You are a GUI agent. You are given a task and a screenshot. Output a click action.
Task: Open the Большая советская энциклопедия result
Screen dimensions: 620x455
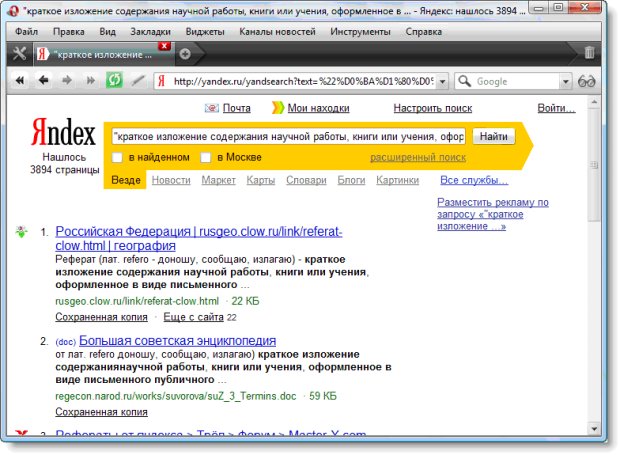tap(178, 340)
